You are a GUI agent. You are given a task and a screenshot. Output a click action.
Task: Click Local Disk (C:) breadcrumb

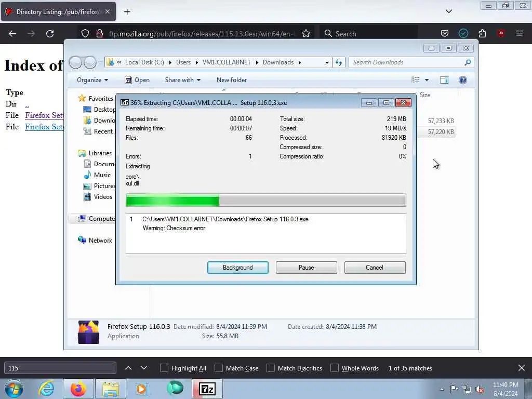(144, 62)
